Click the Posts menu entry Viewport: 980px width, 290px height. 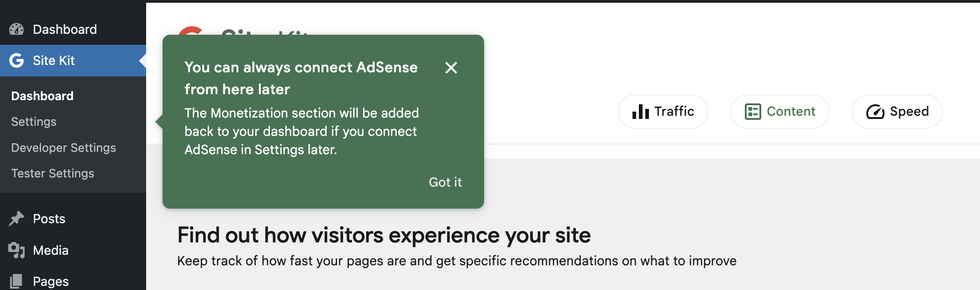click(49, 218)
